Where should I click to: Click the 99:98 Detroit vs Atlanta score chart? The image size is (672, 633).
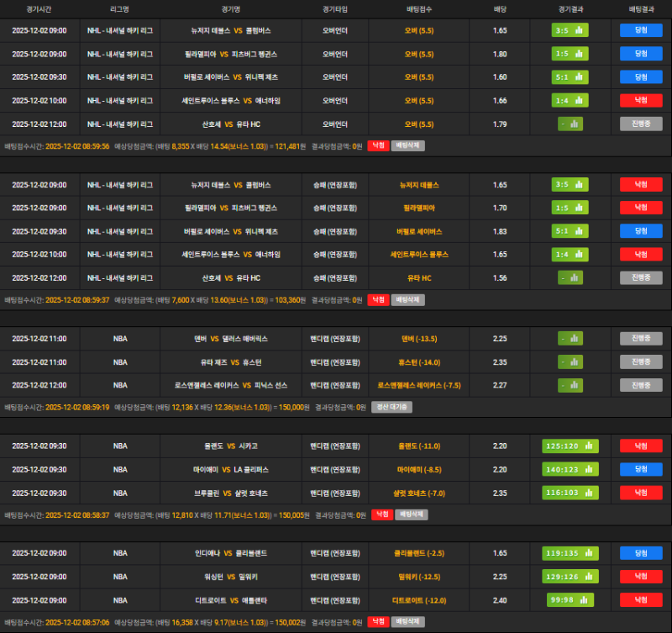pyautogui.click(x=570, y=599)
